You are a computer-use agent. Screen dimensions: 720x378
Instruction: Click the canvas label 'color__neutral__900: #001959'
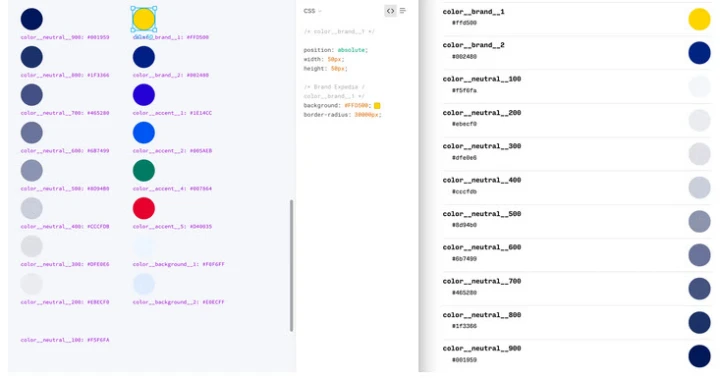tap(65, 37)
